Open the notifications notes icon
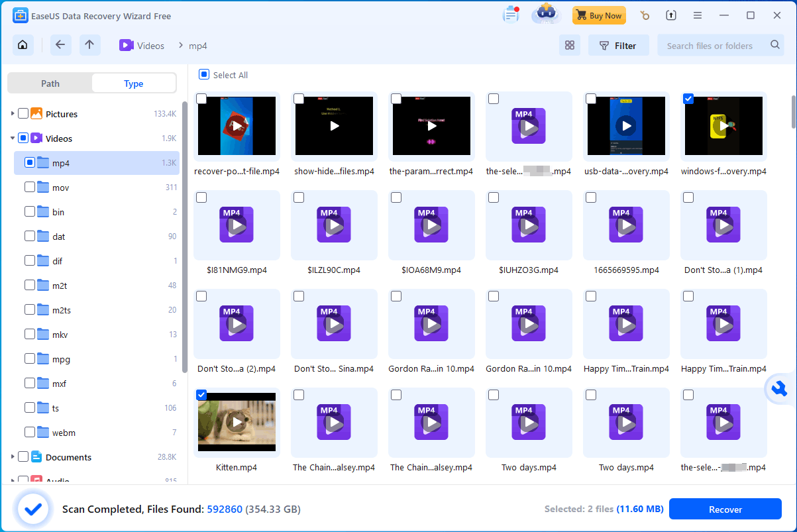This screenshot has height=532, width=797. coord(511,15)
